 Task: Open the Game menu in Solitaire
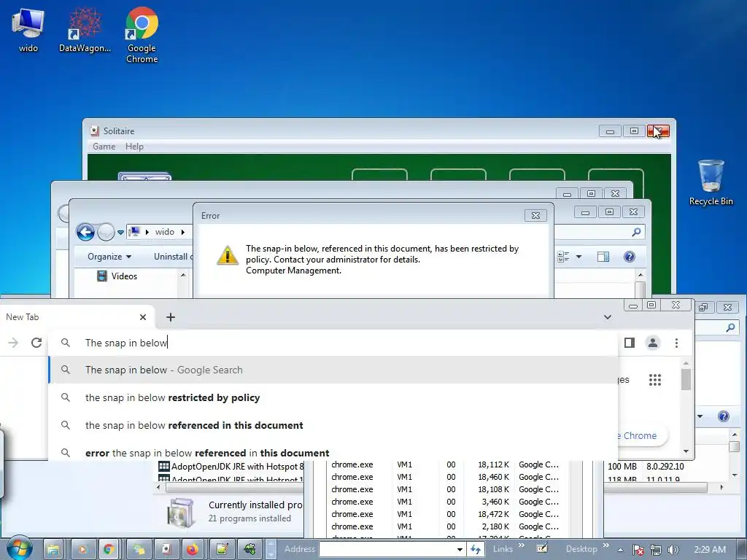[x=104, y=147]
